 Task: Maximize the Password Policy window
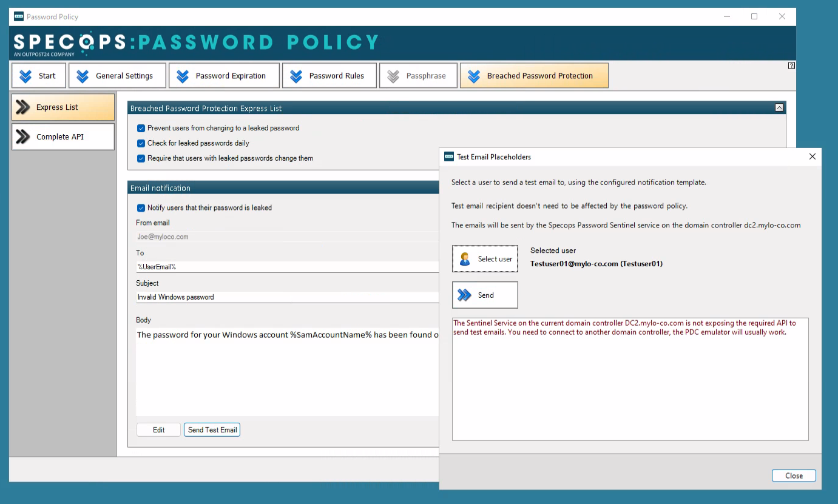754,16
